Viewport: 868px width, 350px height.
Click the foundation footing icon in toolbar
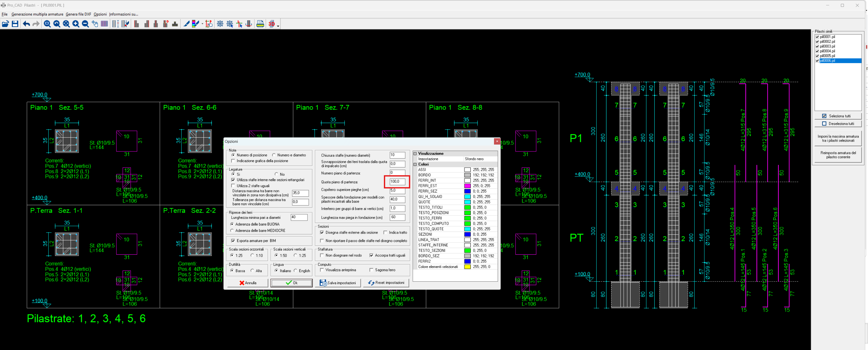coord(175,24)
